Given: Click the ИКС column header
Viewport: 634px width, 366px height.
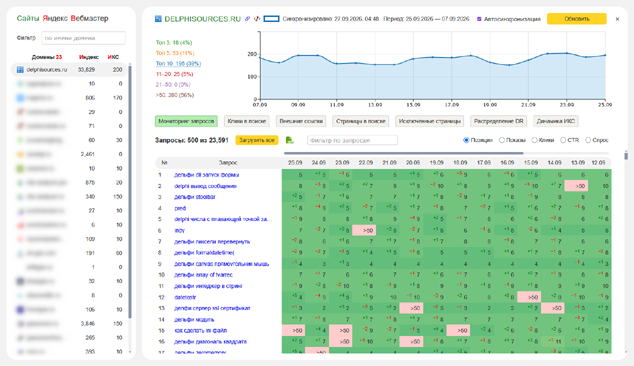Looking at the screenshot, I should pos(113,57).
